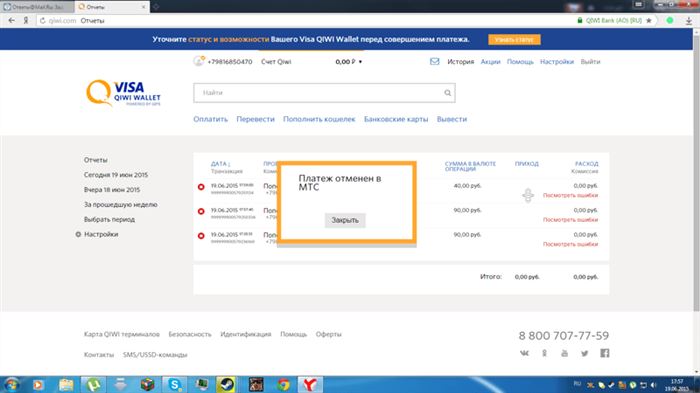The width and height of the screenshot is (700, 393).
Task: Click red error status icon of last 90,00 row
Action: pos(201,236)
